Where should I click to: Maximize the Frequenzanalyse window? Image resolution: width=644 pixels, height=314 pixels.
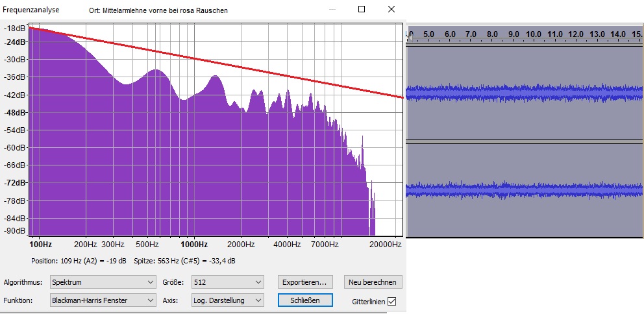[x=362, y=10]
